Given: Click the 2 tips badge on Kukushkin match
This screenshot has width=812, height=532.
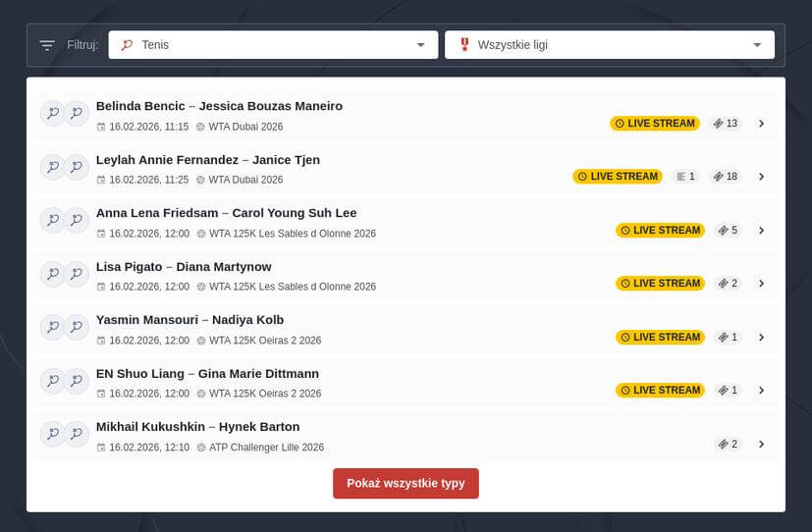Looking at the screenshot, I should (x=728, y=445).
